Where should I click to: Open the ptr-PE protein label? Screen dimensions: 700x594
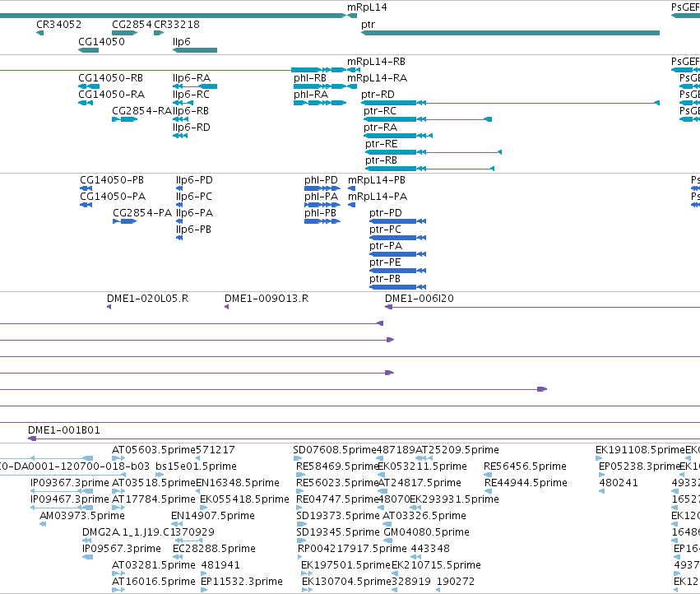(385, 263)
